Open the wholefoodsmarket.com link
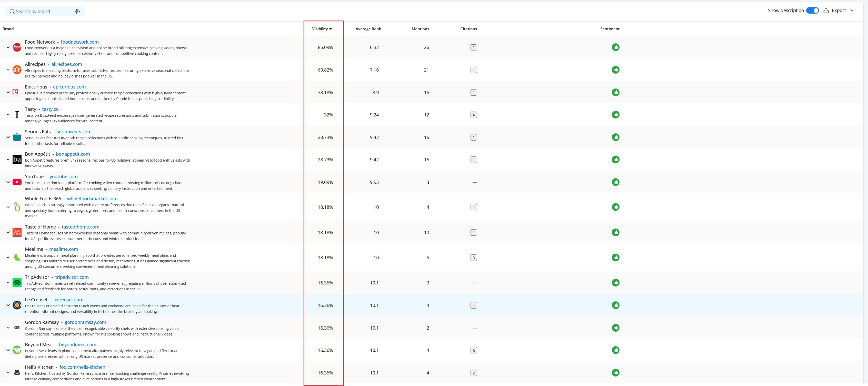 pos(92,199)
